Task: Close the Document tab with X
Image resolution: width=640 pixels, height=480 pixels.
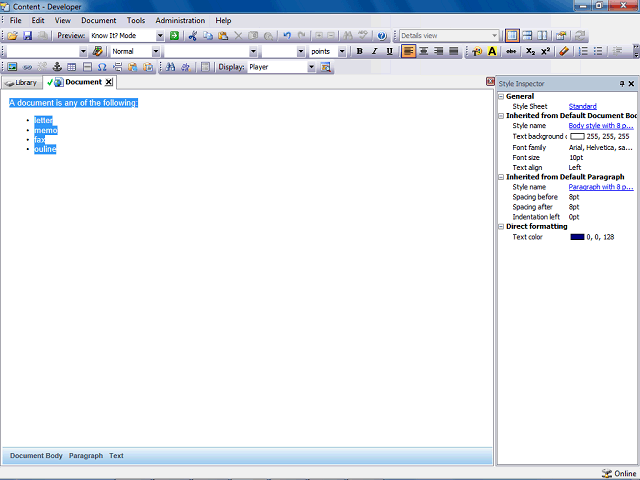Action: 109,82
